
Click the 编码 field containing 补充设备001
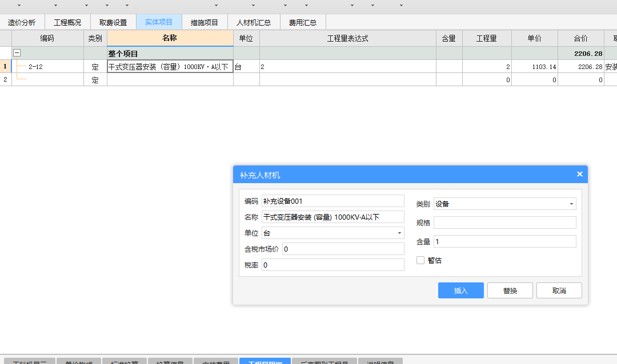[x=333, y=201]
